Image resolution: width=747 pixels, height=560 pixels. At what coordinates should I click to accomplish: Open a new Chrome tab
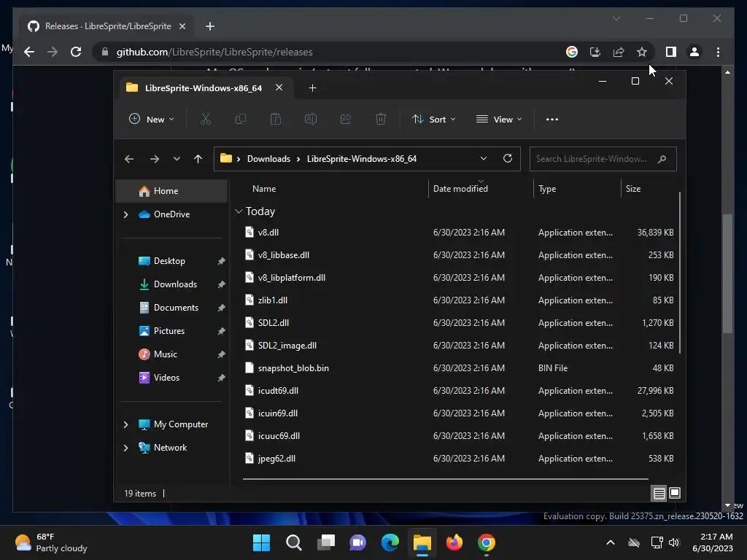click(209, 26)
